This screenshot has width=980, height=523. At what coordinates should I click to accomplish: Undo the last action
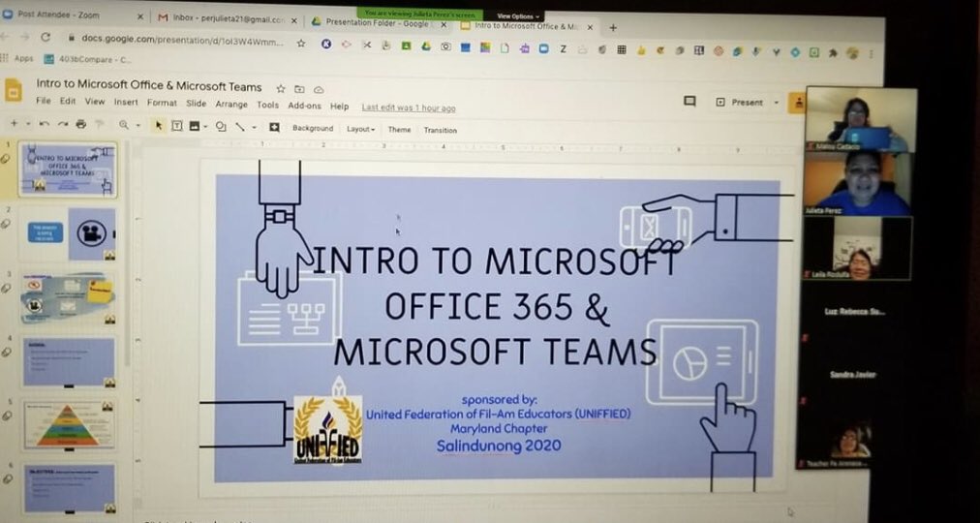click(44, 124)
